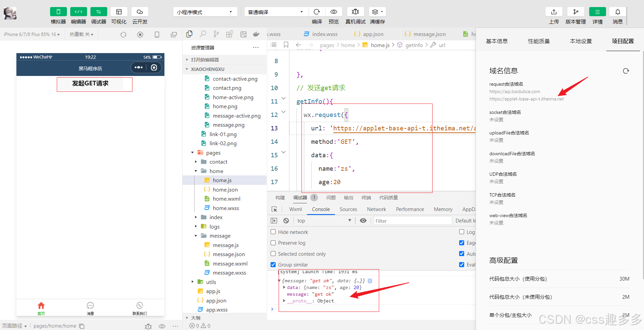Toggle the 模拟器 simulator panel button
The image size is (644, 330).
click(x=58, y=12)
